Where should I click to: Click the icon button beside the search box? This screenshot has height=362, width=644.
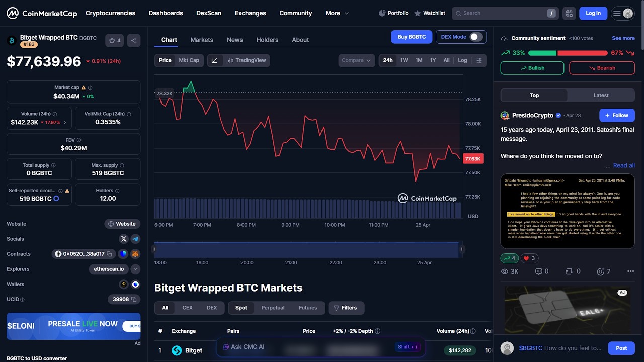[x=569, y=13]
